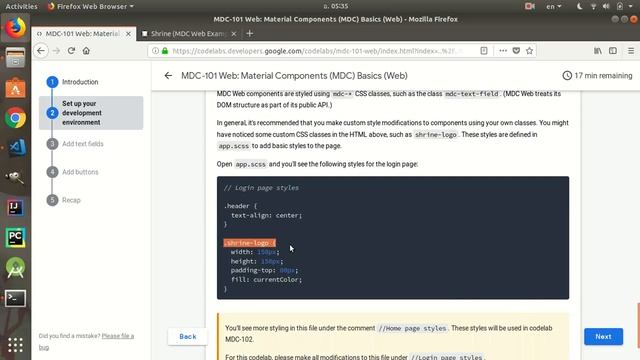This screenshot has width=640, height=360.
Task: Close the MDC-101 Web tab
Action: (x=128, y=34)
